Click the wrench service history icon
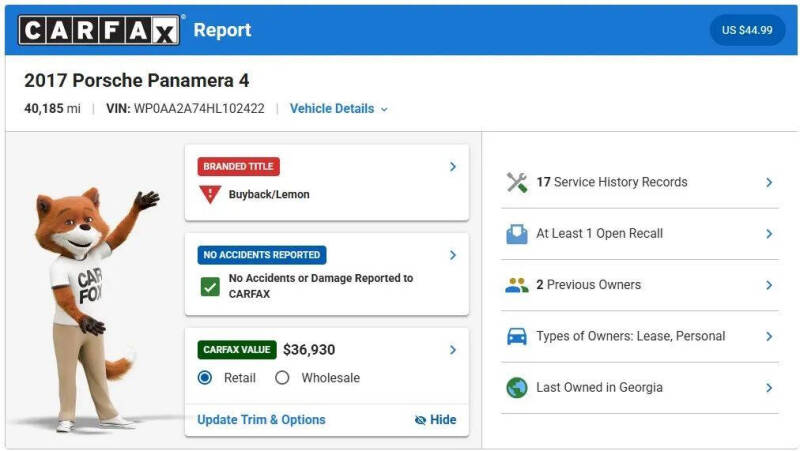800x451 pixels. [516, 182]
